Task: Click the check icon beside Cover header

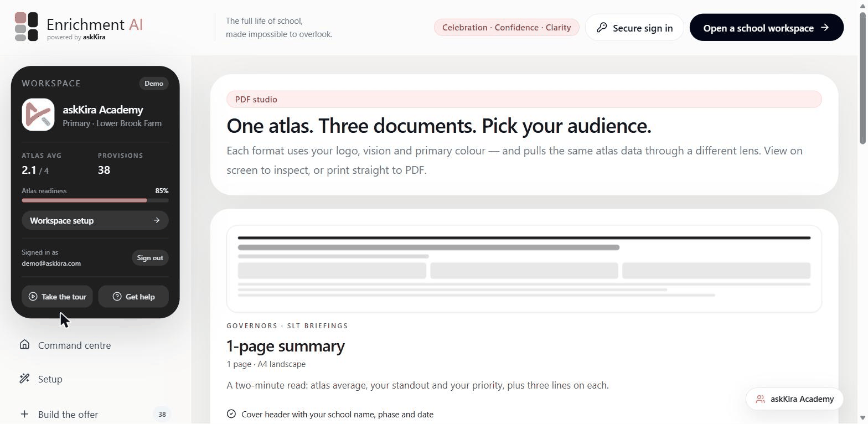Action: click(x=231, y=414)
